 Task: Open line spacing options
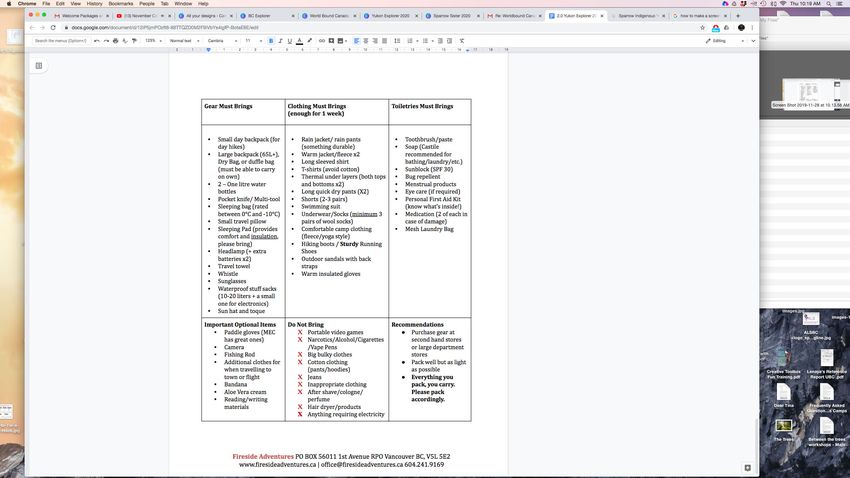[397, 41]
